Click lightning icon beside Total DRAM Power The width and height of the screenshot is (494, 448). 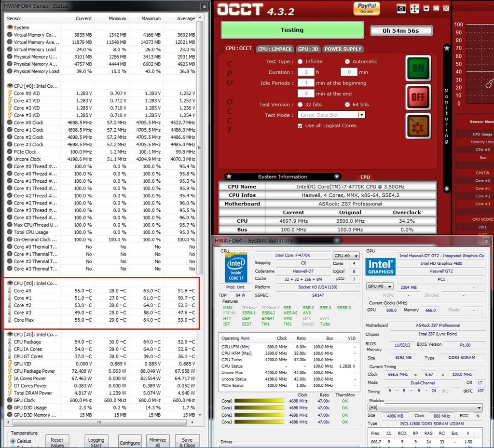point(10,393)
